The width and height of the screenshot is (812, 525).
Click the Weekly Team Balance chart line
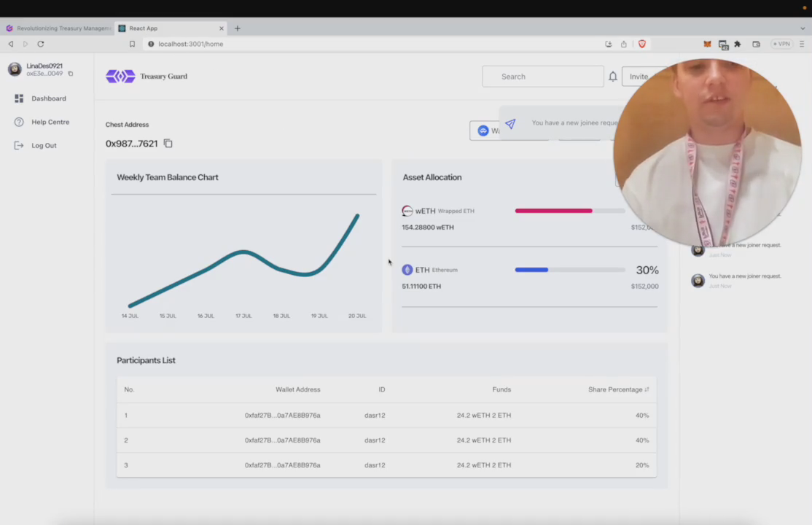(x=243, y=252)
